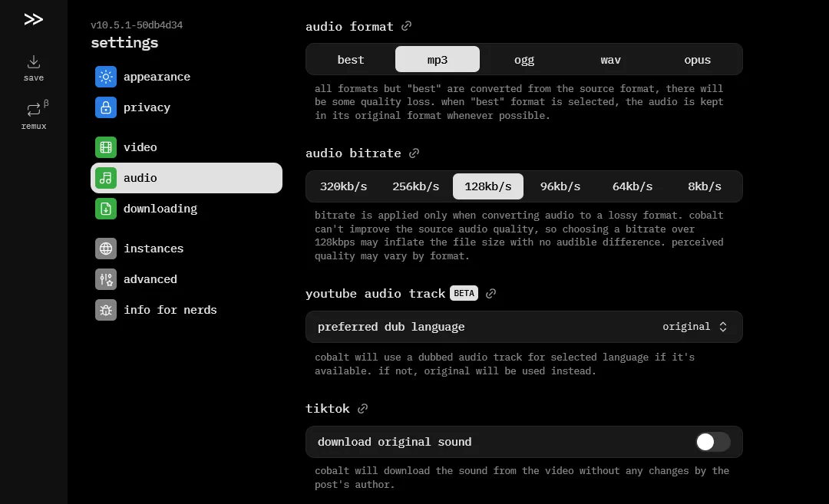The width and height of the screenshot is (829, 504).
Task: Copy link icon beside youtube audio track
Action: click(490, 294)
